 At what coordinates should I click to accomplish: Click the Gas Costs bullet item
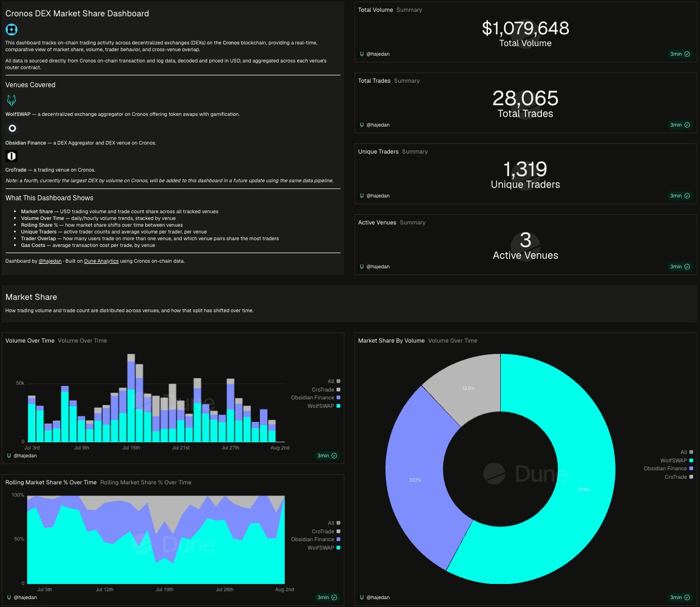88,245
